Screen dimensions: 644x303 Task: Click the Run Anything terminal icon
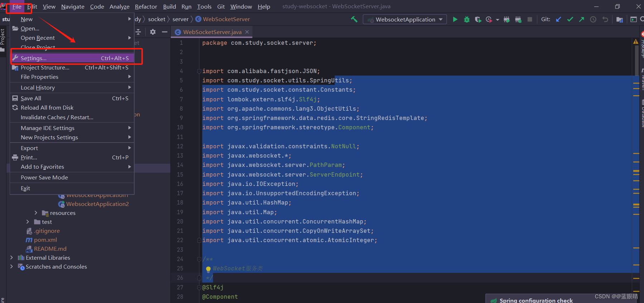[633, 19]
